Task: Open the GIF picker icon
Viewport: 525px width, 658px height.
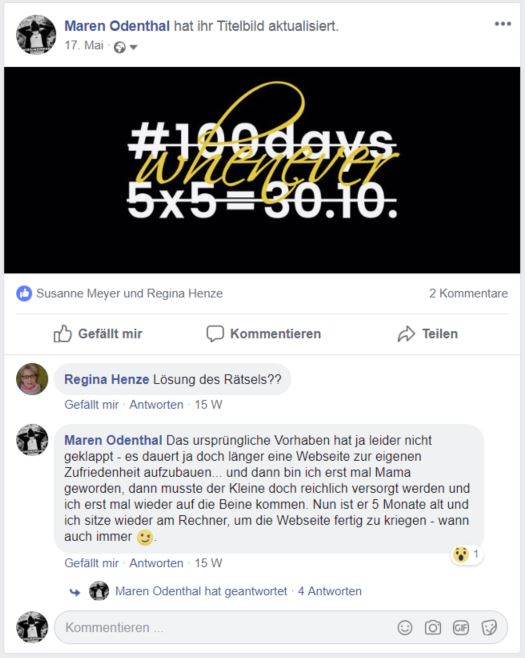Action: click(461, 627)
